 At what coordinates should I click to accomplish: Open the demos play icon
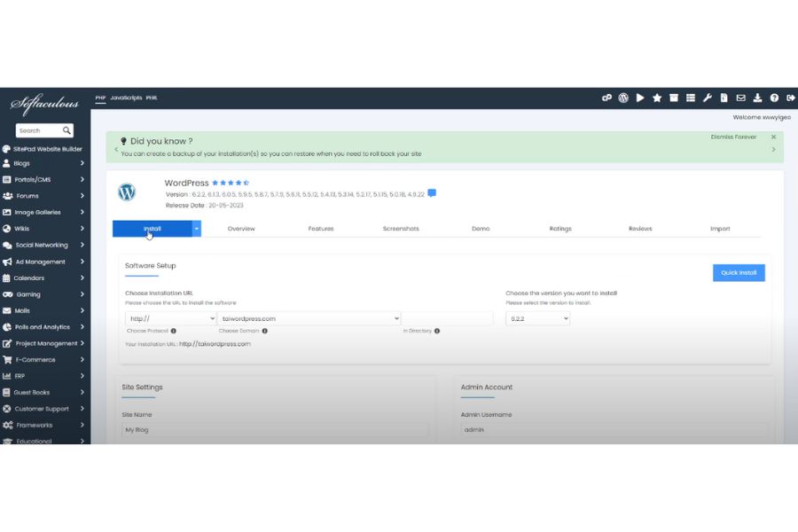pyautogui.click(x=640, y=98)
